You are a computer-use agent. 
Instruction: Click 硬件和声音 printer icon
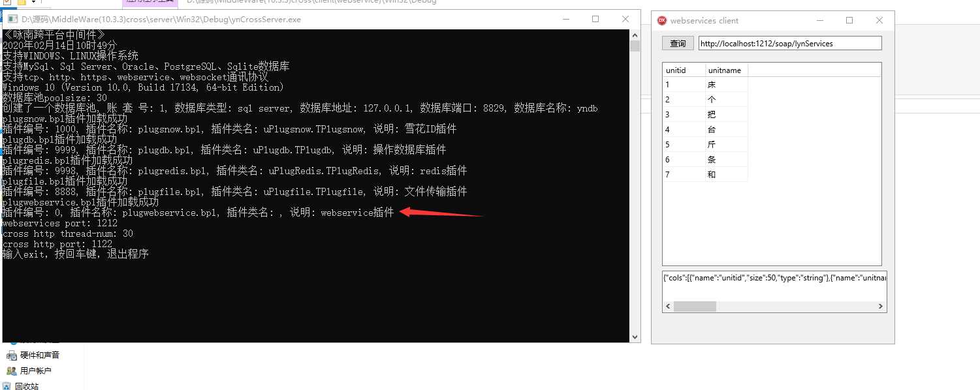(x=11, y=355)
